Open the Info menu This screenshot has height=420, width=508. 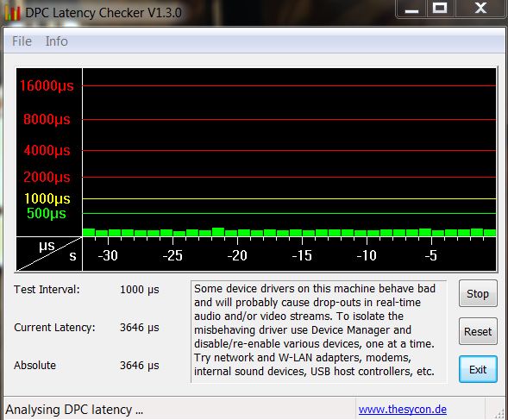[x=56, y=41]
